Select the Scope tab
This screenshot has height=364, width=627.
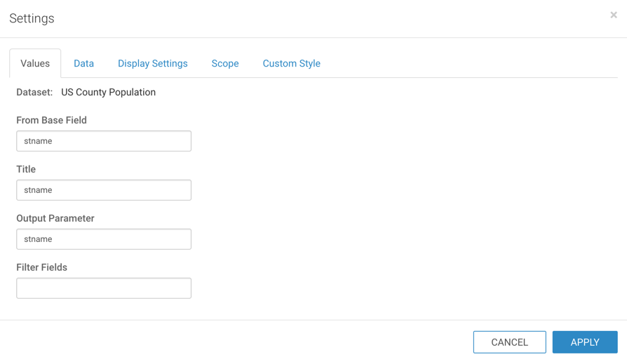[x=225, y=63]
